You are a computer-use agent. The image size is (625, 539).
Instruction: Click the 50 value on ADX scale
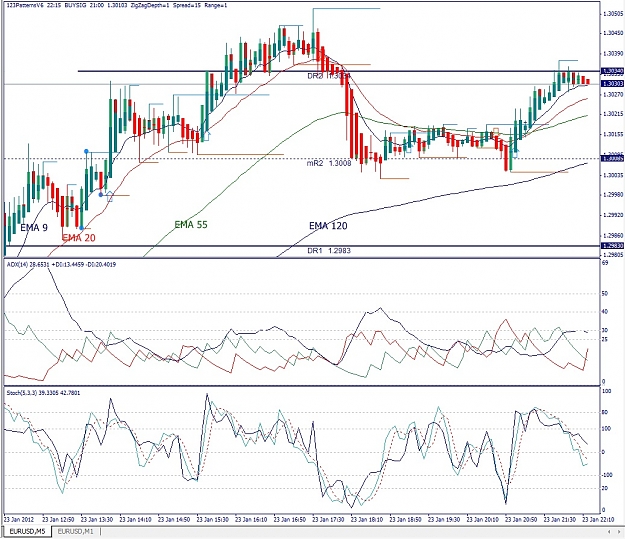605,293
